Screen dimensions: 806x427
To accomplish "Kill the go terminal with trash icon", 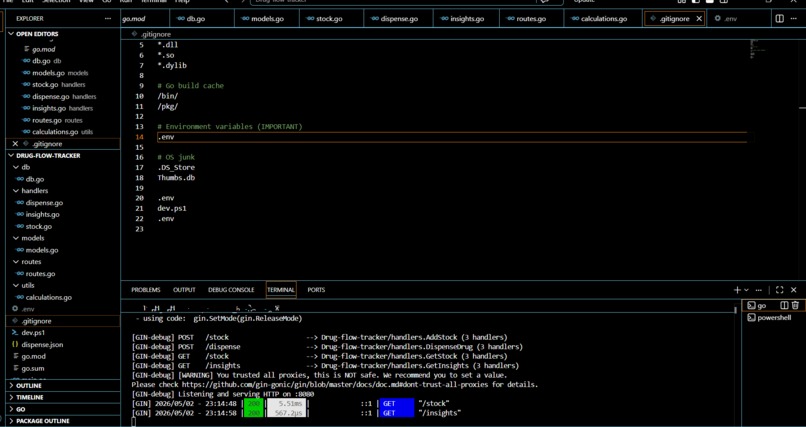I will [795, 305].
